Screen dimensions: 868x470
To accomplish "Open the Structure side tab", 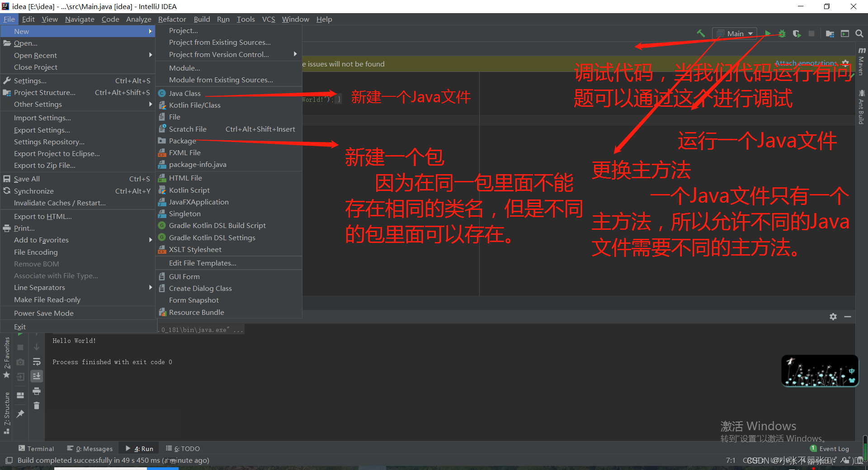I will (7, 413).
